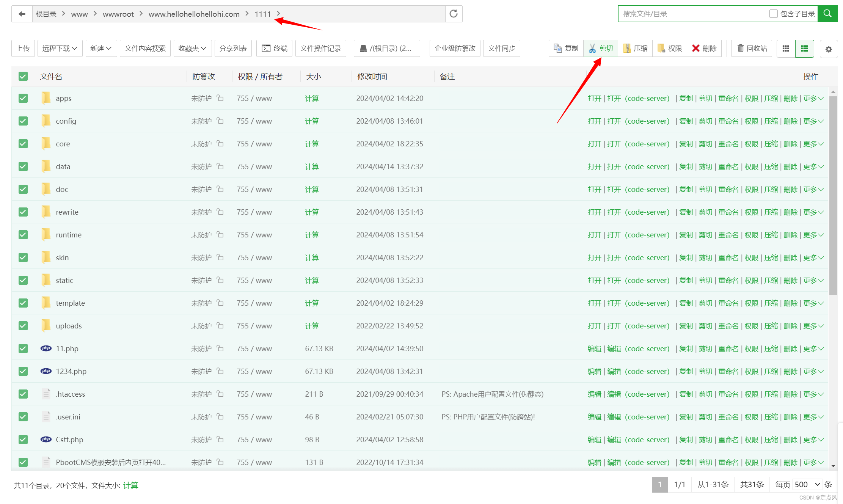Switch to grid icon view
Viewport: 843px width, 504px height.
pyautogui.click(x=786, y=49)
